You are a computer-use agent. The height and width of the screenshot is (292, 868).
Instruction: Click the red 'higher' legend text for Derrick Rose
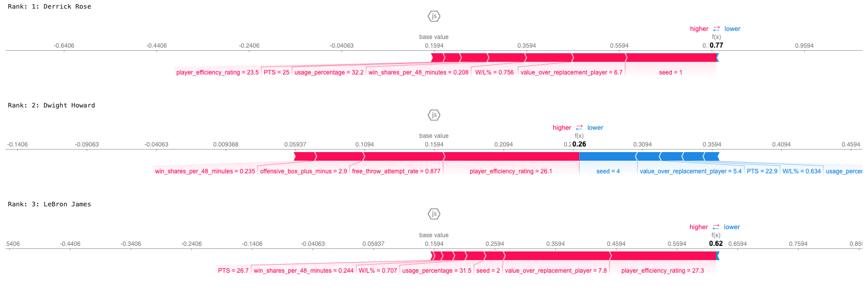pos(699,29)
